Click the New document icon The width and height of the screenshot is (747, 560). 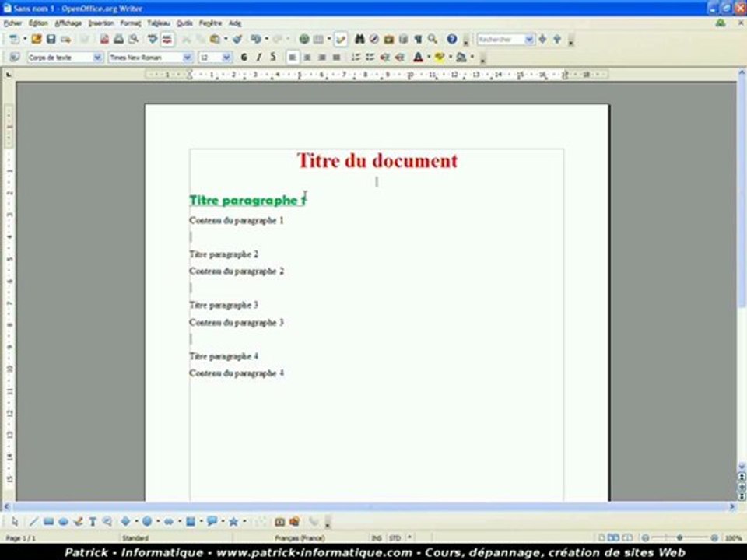pyautogui.click(x=14, y=39)
